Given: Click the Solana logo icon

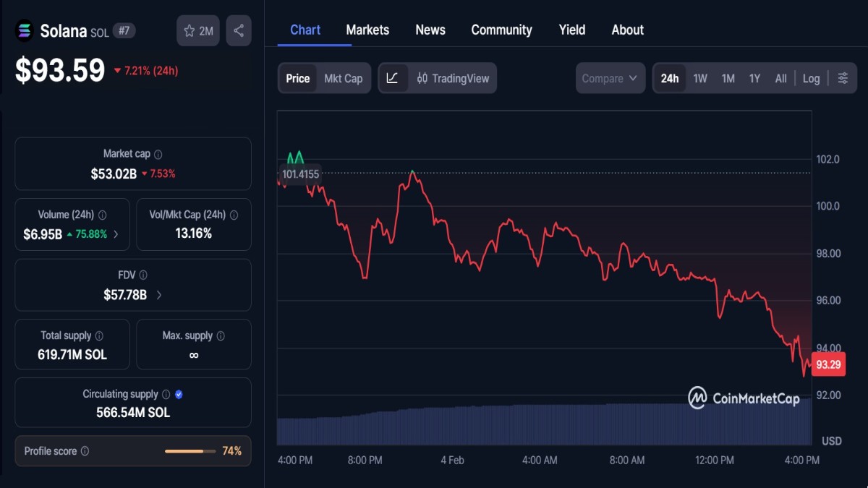Looking at the screenshot, I should tap(24, 30).
